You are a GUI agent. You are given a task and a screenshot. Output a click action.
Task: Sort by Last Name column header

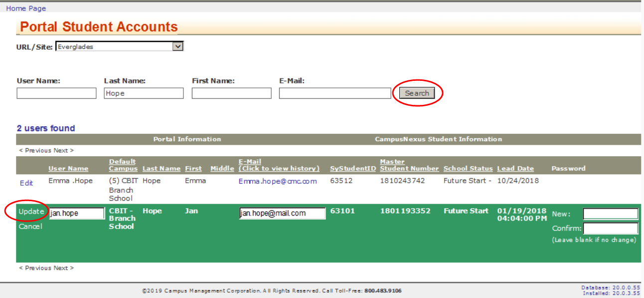pos(161,169)
